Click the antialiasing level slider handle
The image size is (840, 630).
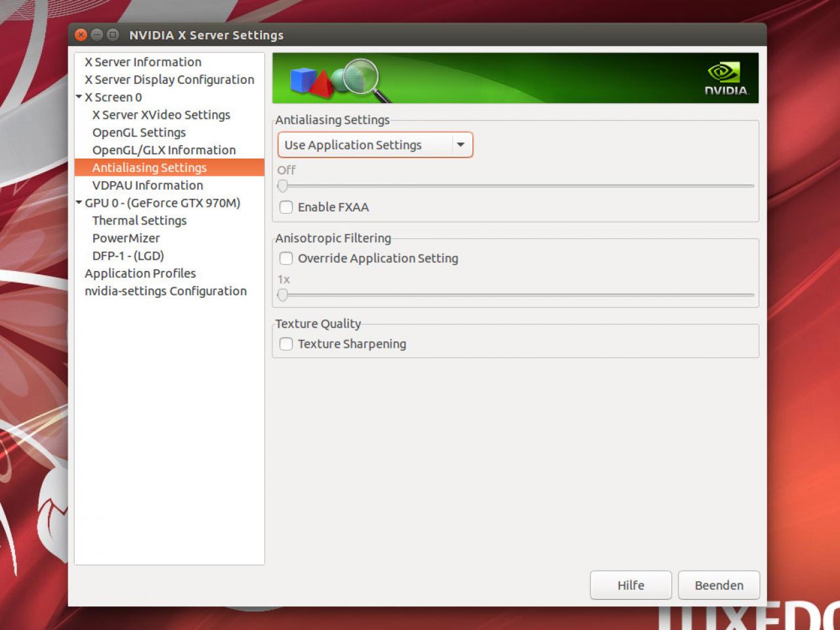283,186
